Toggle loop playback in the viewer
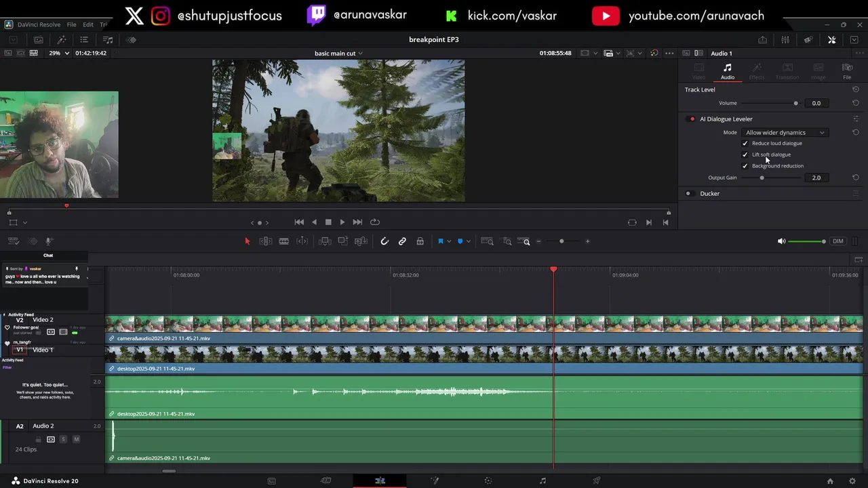 (x=375, y=222)
